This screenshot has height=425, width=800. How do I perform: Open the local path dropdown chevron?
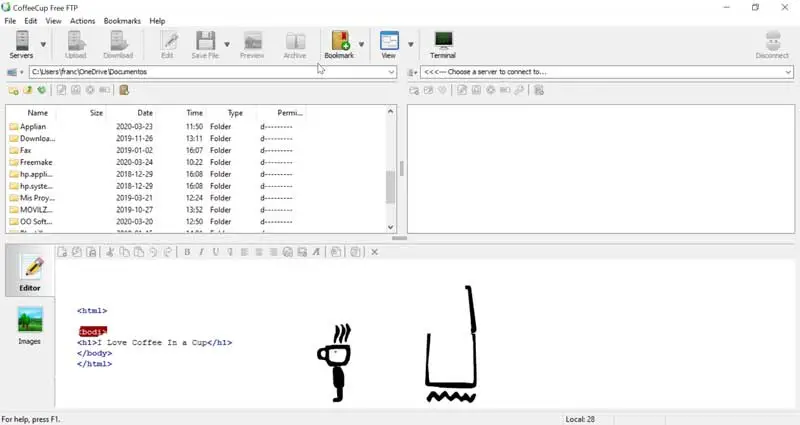click(391, 72)
